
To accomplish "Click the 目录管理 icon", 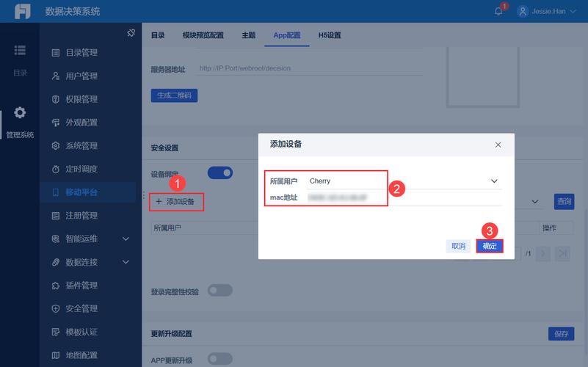I will pos(56,53).
